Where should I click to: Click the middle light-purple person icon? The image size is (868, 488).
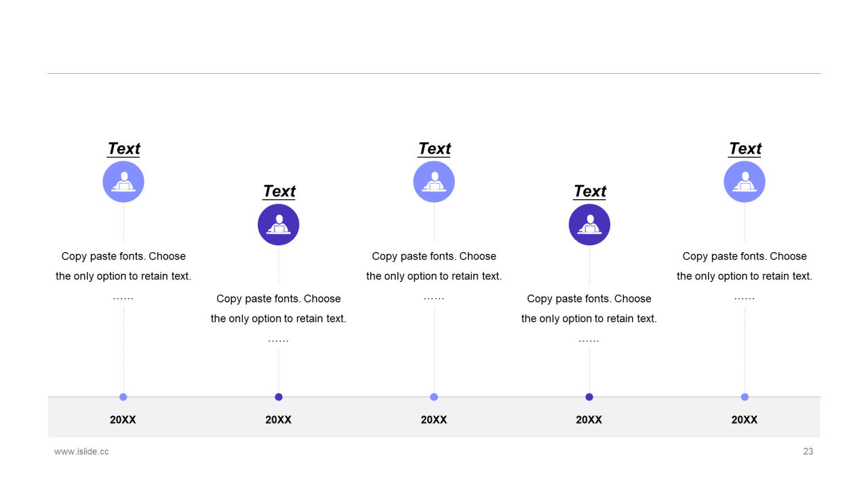tap(434, 182)
